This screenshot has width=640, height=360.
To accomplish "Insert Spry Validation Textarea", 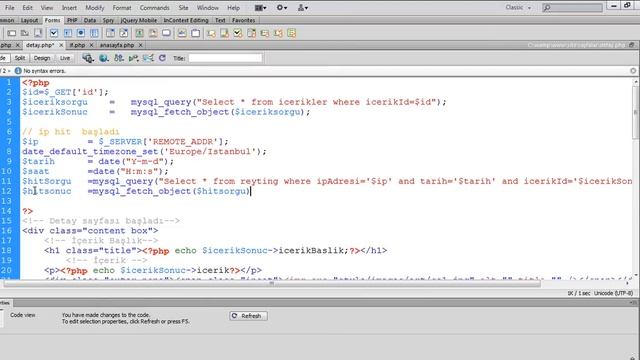I will (x=224, y=33).
